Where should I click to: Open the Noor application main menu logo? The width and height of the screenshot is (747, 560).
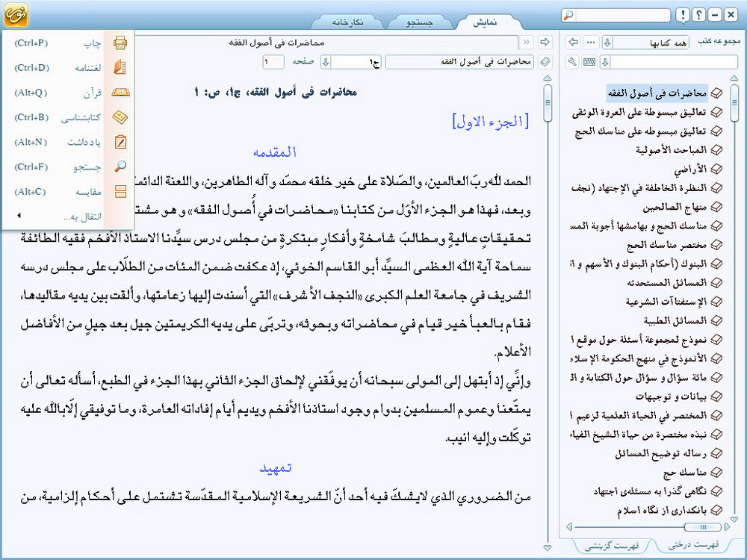(x=16, y=15)
